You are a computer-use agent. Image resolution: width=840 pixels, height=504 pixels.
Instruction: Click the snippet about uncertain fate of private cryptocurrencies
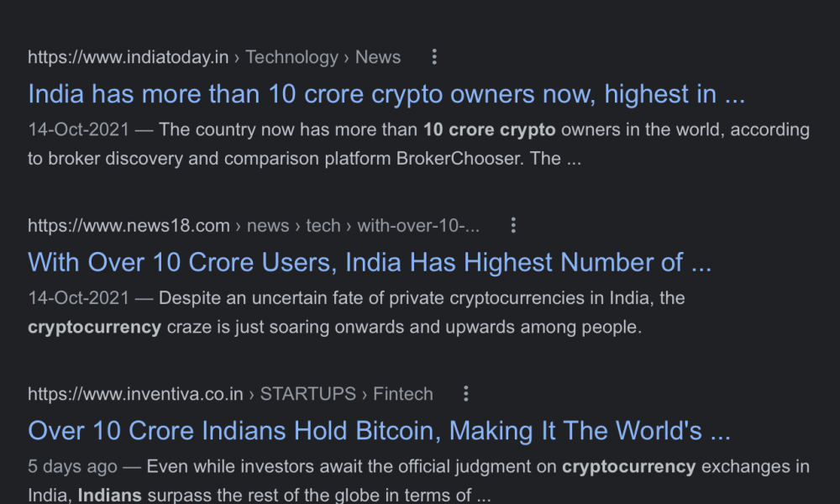tap(356, 312)
